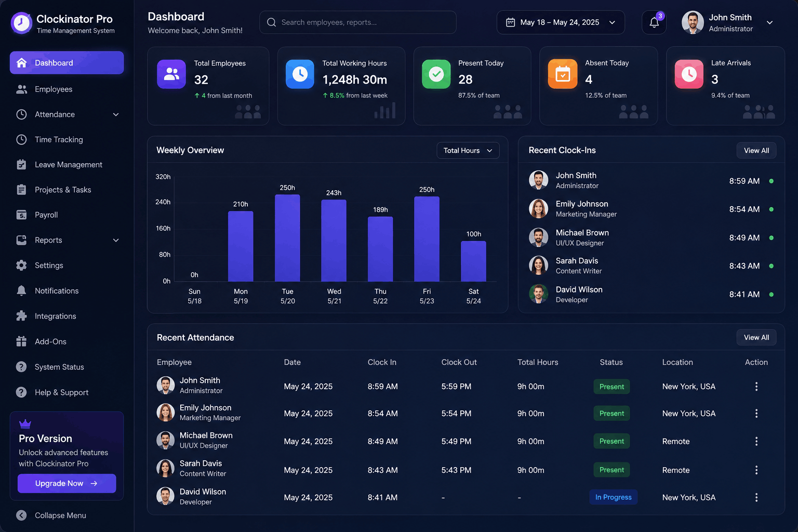Click the Clockinator Pro logo icon

coord(21,23)
